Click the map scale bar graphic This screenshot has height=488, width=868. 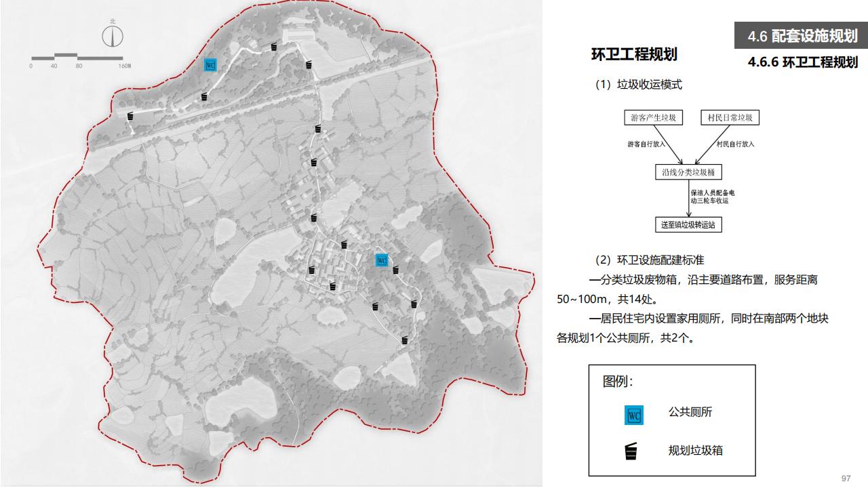click(x=77, y=57)
